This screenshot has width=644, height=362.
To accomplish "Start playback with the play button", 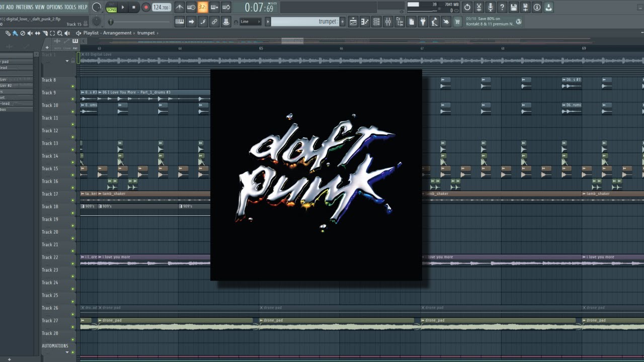I will (123, 7).
